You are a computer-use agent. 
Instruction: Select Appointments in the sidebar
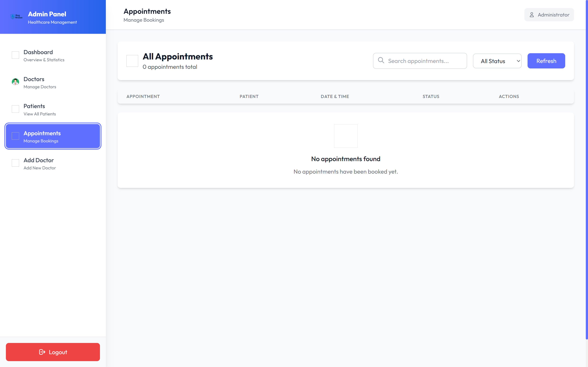[x=53, y=136]
